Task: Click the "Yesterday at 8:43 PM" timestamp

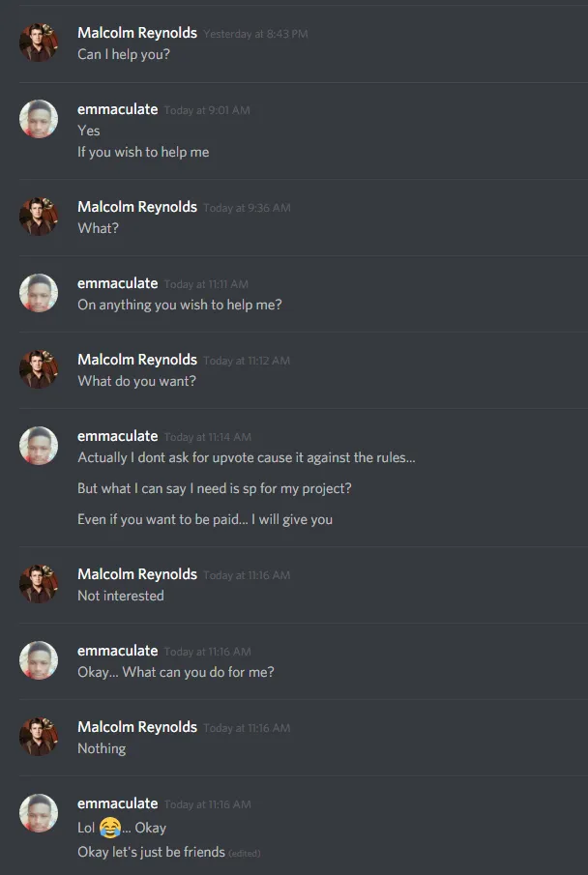Action: [x=255, y=34]
